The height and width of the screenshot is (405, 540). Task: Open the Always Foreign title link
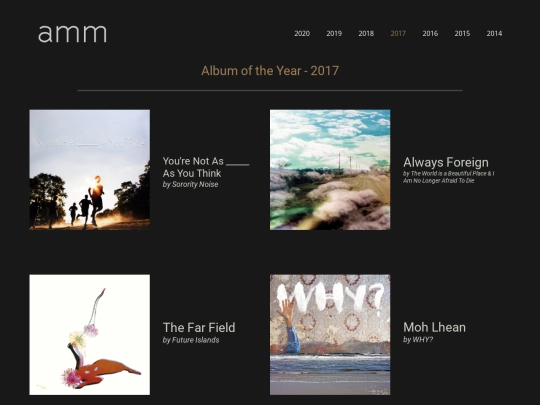[446, 162]
